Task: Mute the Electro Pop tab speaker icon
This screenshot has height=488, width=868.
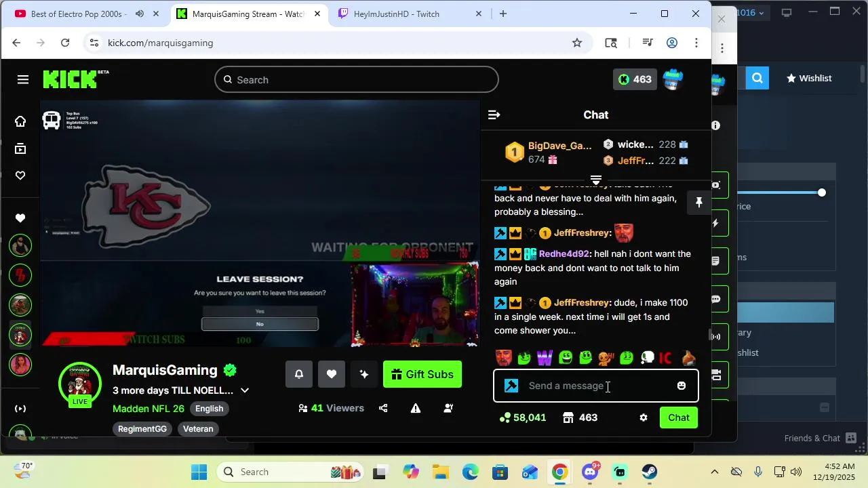Action: 140,14
